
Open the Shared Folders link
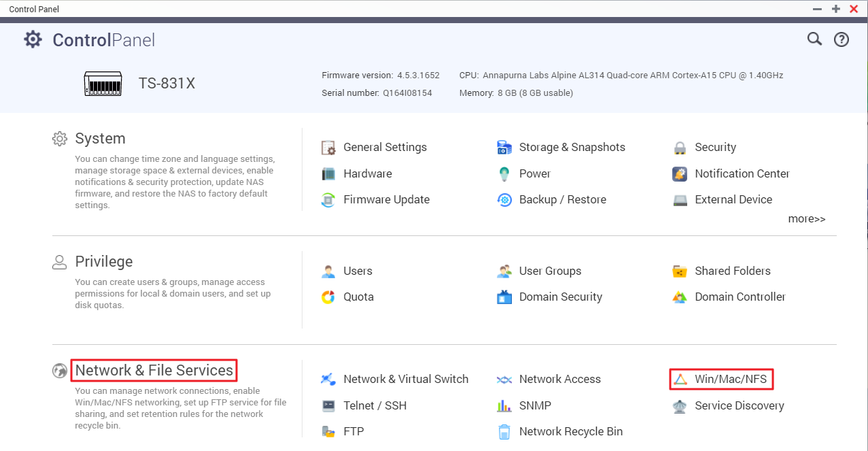click(x=733, y=271)
